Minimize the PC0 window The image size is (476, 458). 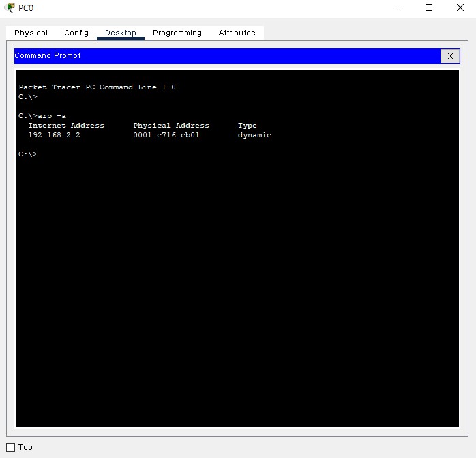coord(398,8)
